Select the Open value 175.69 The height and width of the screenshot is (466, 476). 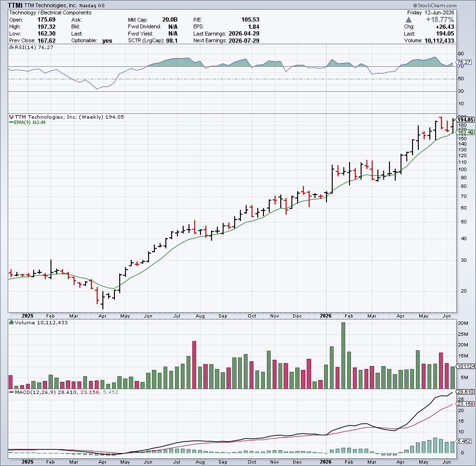[47, 20]
